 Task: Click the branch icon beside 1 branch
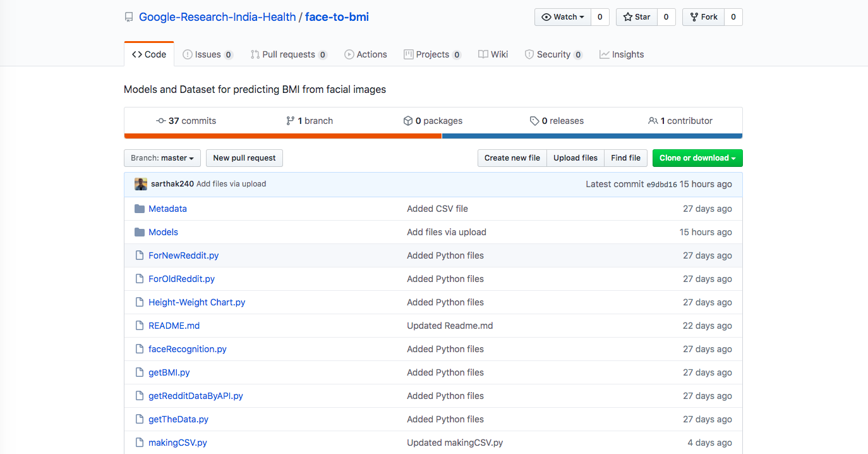click(x=290, y=121)
